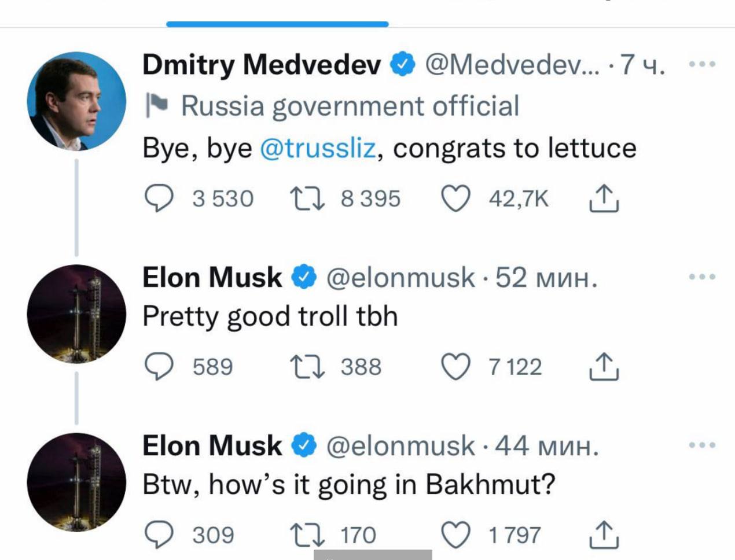This screenshot has width=735, height=560.
Task: Open Elon Musk's avatar on Bakhmut tweet
Action: [76, 482]
